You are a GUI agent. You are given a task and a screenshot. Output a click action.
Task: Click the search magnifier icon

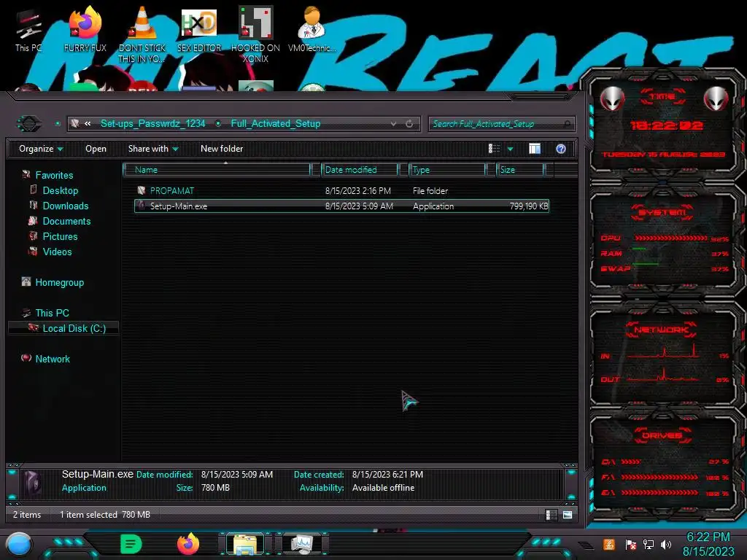pyautogui.click(x=567, y=124)
